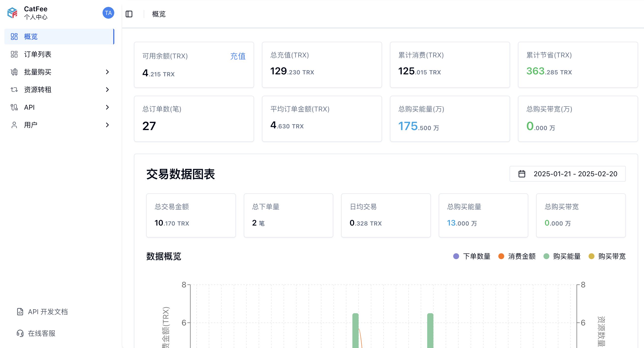Image resolution: width=644 pixels, height=348 pixels.
Task: Click the API 开发文档 file icon
Action: click(20, 312)
